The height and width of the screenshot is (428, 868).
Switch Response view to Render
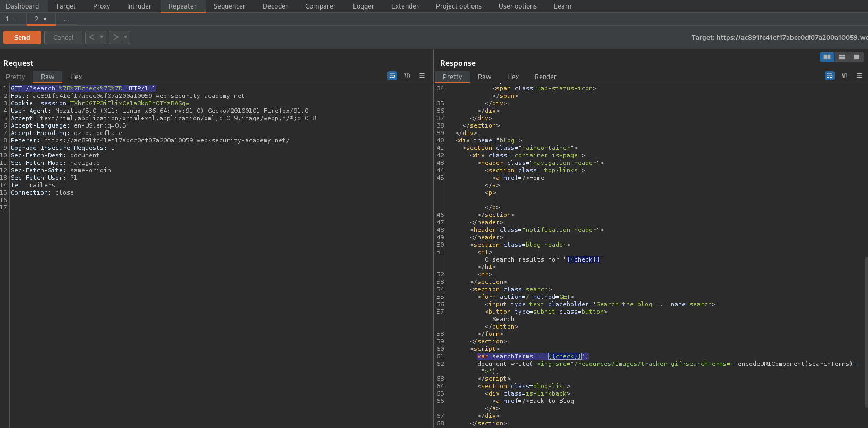[x=545, y=77]
